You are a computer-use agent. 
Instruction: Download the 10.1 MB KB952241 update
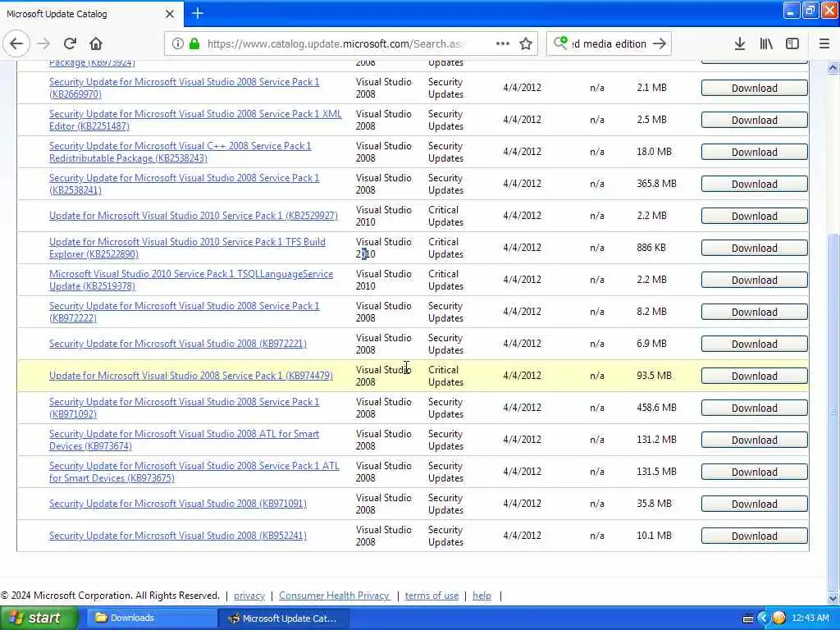pyautogui.click(x=755, y=536)
